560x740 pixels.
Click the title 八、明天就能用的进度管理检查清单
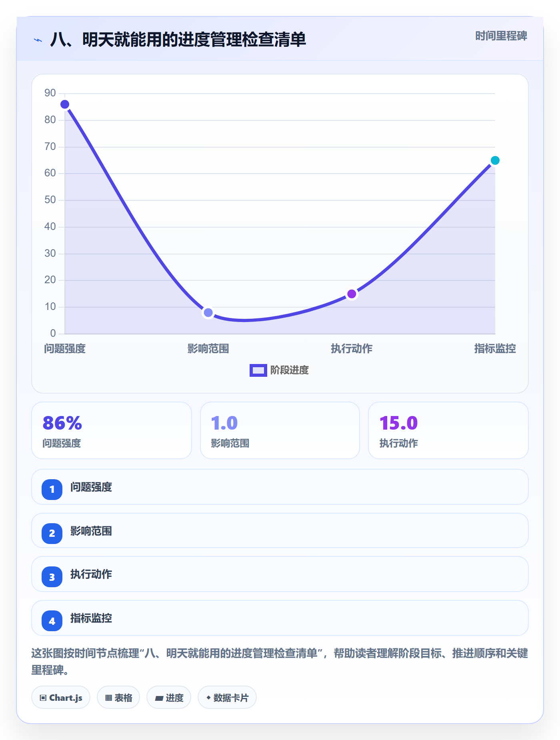[178, 40]
